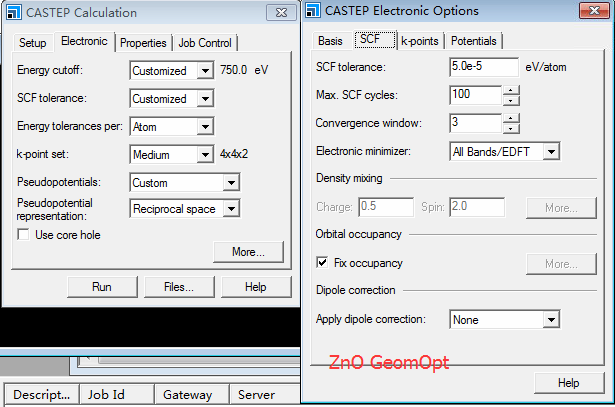The width and height of the screenshot is (615, 407).
Task: Switch to the Basis tab
Action: [330, 41]
